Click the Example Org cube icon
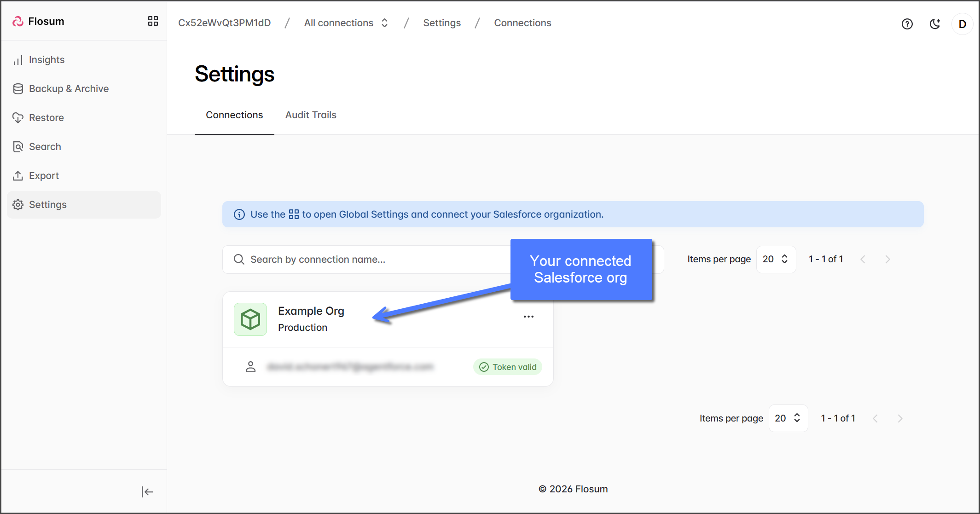 [250, 319]
